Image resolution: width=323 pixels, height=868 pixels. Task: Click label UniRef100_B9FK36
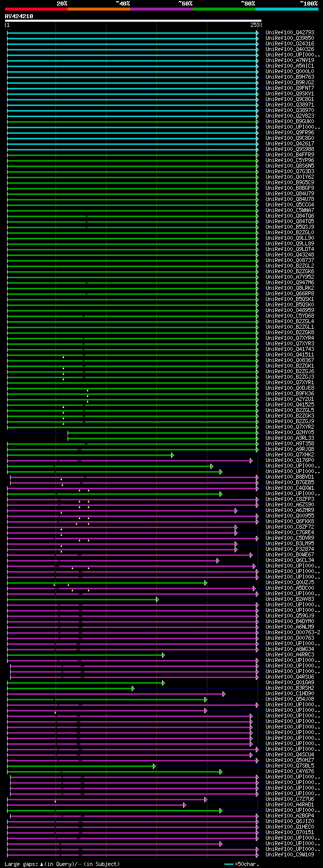[290, 393]
